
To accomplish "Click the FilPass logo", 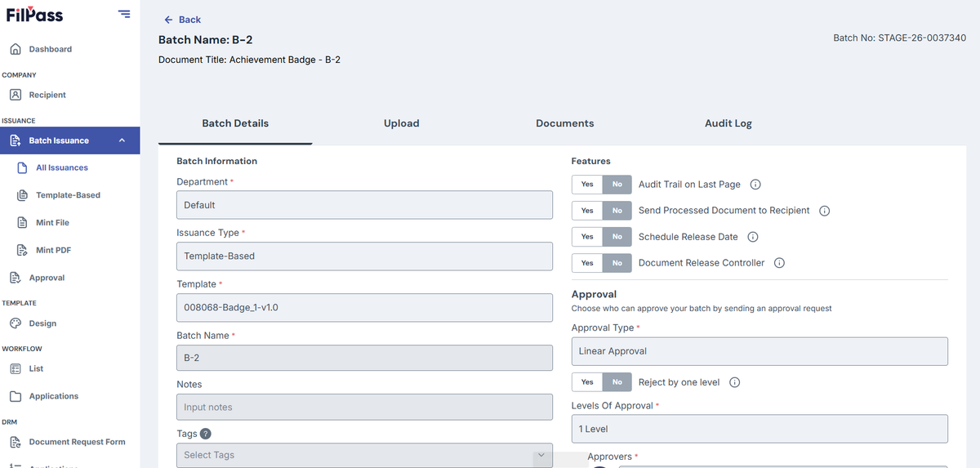I will 33,15.
